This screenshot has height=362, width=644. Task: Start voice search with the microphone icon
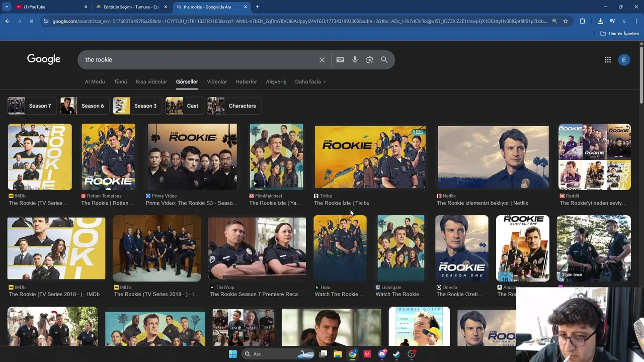[355, 60]
